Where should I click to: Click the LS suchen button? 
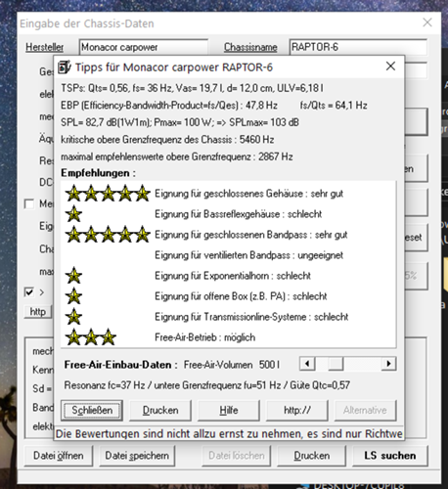click(x=390, y=456)
